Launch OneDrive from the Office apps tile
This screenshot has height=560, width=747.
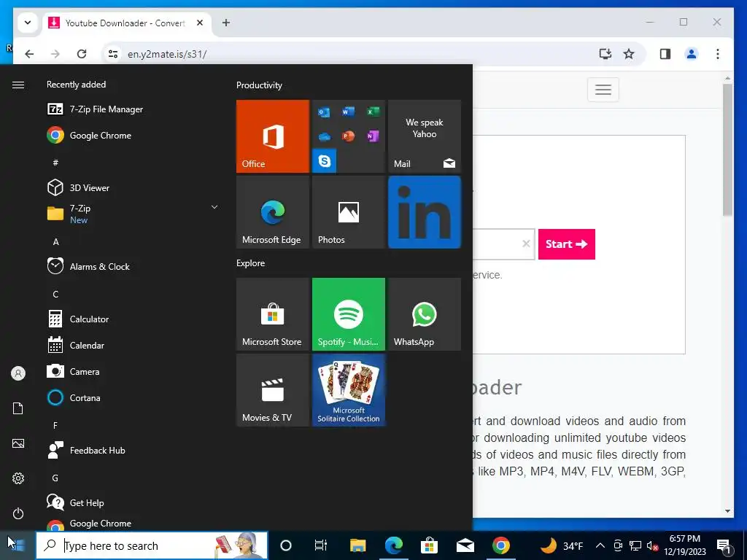tap(324, 137)
